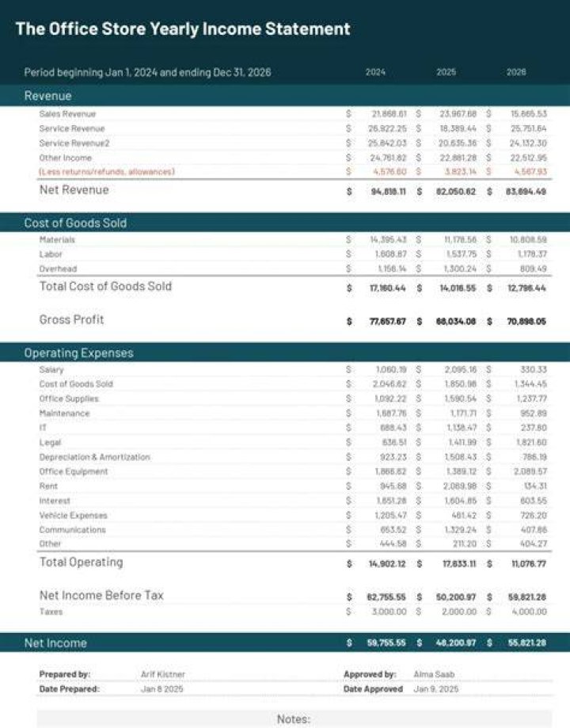Click the Depreciation & Amortization 2024 value 923.23

pos(393,457)
